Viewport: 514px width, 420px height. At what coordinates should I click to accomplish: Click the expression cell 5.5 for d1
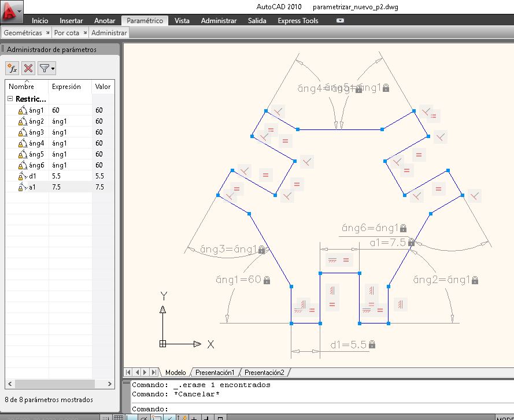70,176
